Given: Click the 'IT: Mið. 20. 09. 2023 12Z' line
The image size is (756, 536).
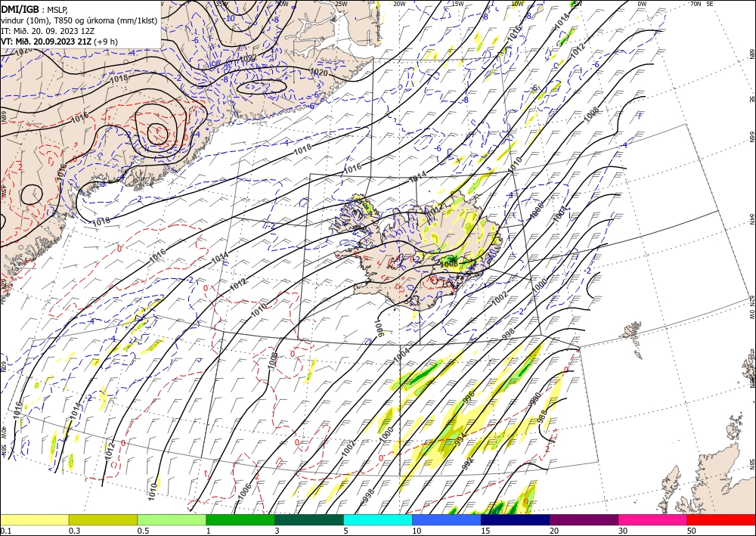Looking at the screenshot, I should pyautogui.click(x=48, y=30).
